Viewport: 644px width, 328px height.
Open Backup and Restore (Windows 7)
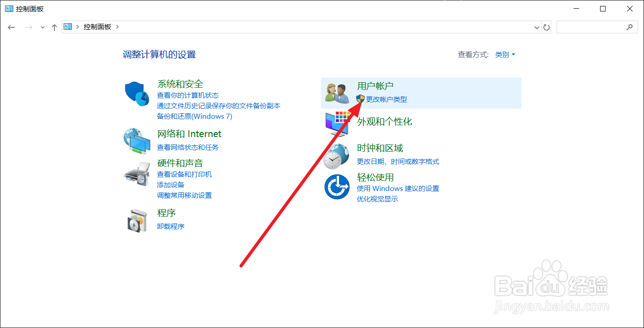(194, 116)
